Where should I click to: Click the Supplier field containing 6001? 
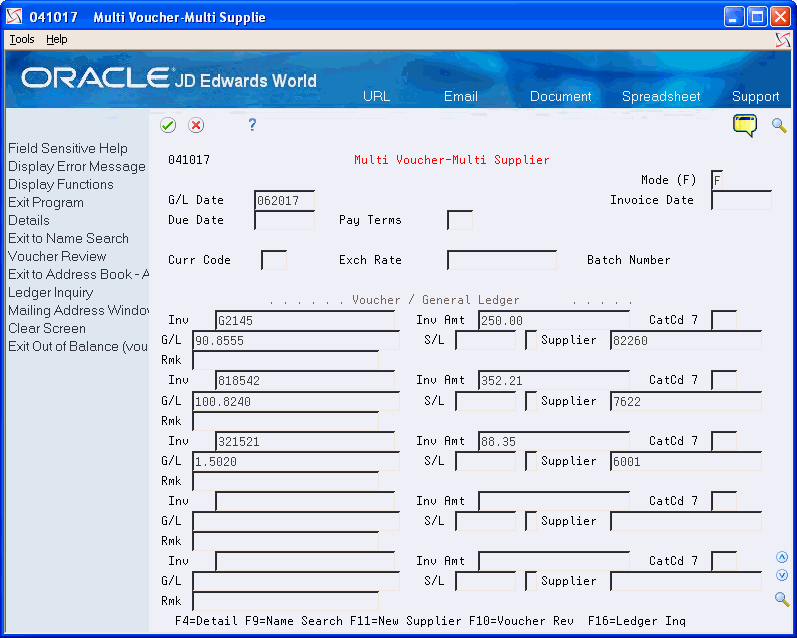click(686, 461)
